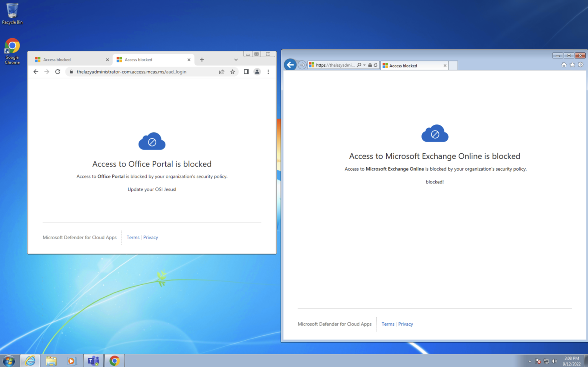Open Windows Media Player from the taskbar
This screenshot has width=588, height=367.
[72, 360]
